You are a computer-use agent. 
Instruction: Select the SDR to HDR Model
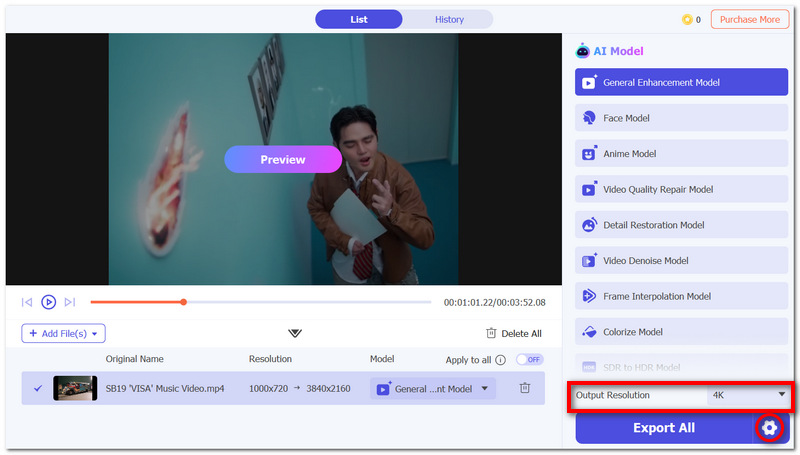pos(681,366)
